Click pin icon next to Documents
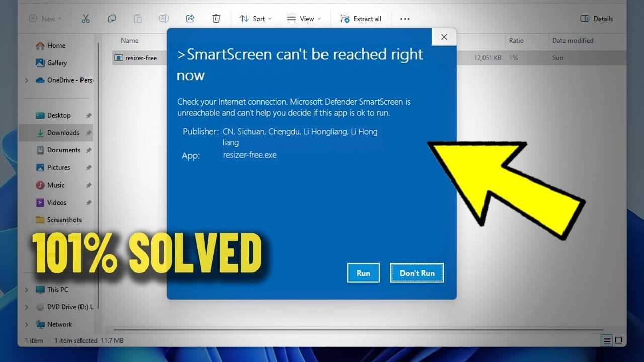 (x=89, y=150)
